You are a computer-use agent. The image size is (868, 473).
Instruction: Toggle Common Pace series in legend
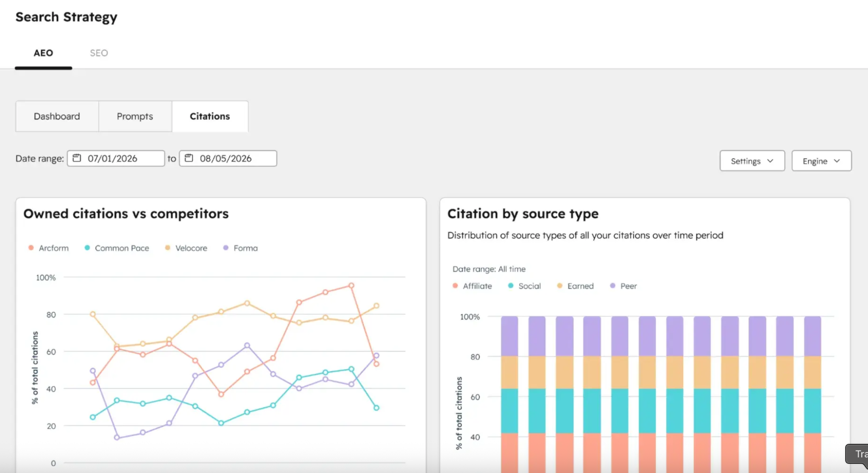pos(117,248)
